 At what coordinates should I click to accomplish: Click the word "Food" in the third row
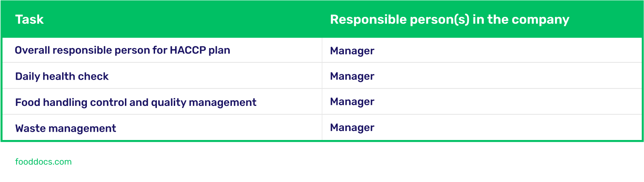pos(28,102)
